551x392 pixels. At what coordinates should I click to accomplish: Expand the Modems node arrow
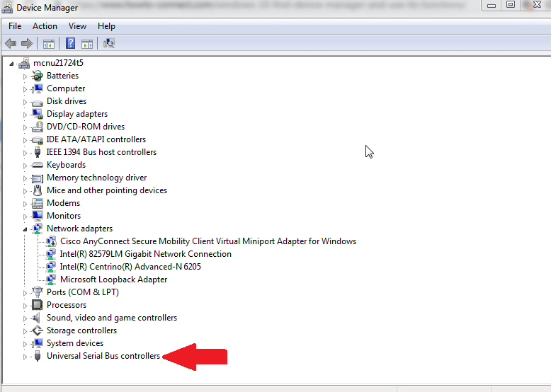[x=25, y=204]
